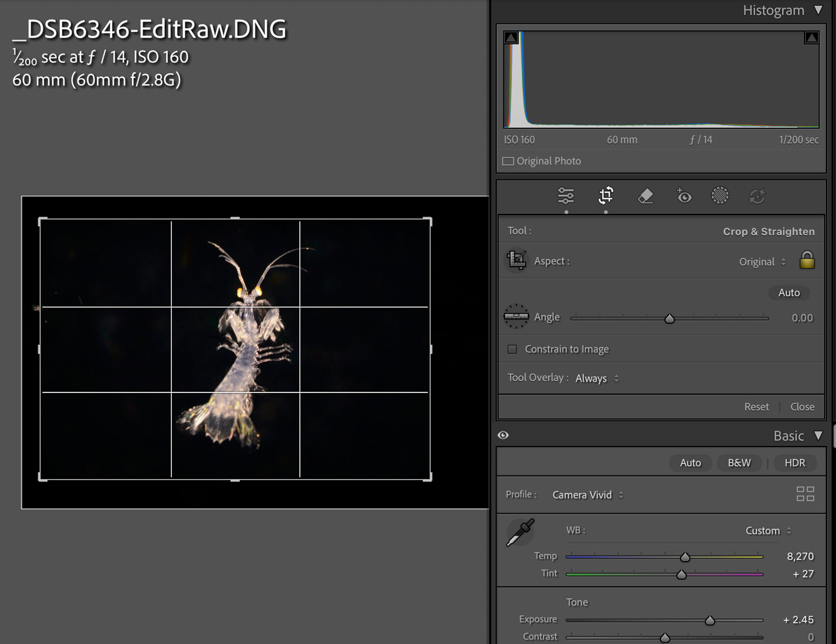
Task: Select the White Balance eyedropper
Action: pos(519,531)
